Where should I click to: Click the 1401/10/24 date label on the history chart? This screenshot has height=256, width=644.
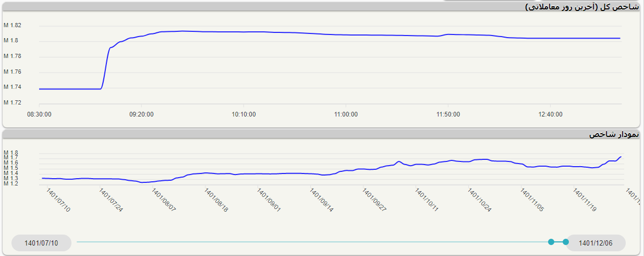pyautogui.click(x=479, y=200)
